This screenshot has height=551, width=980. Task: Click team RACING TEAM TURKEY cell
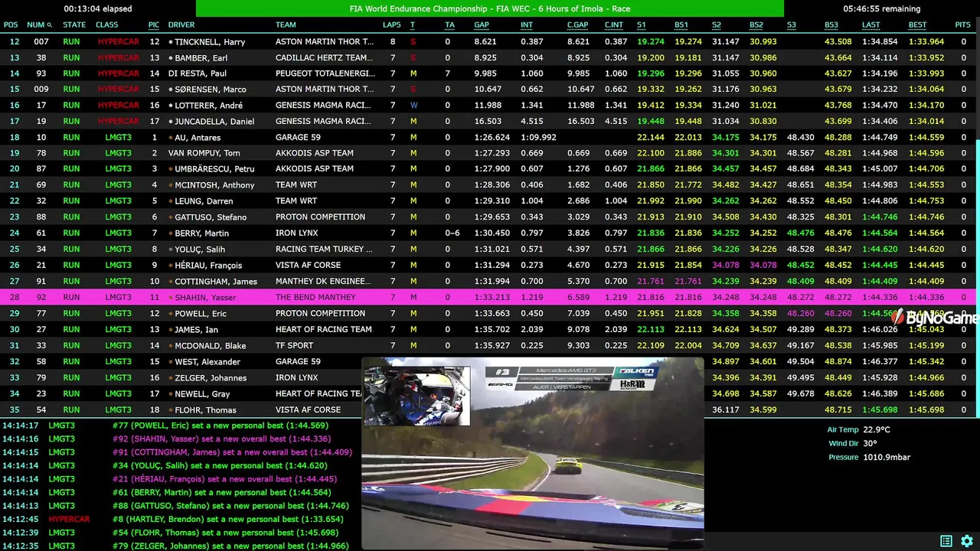tap(324, 249)
